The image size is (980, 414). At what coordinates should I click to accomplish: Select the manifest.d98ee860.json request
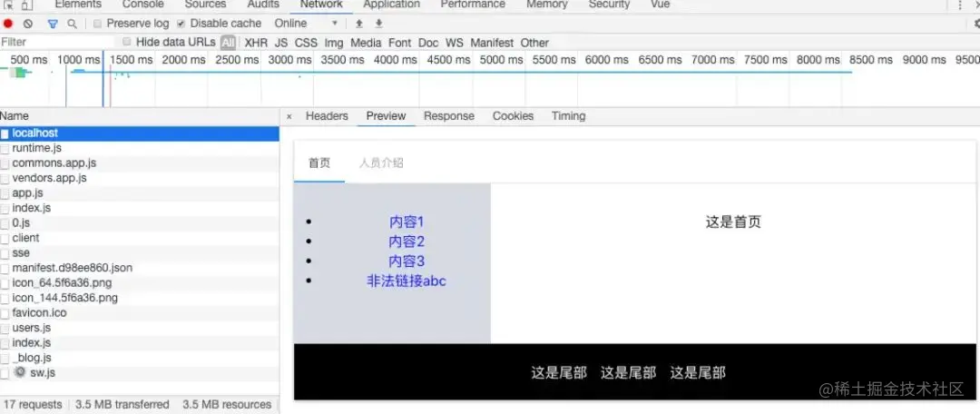tap(140, 269)
